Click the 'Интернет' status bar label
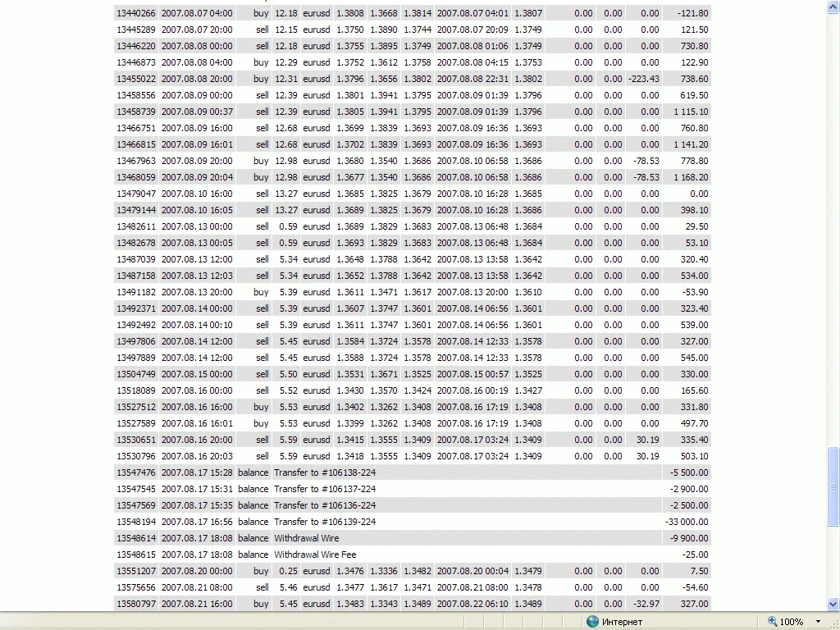 [x=622, y=622]
